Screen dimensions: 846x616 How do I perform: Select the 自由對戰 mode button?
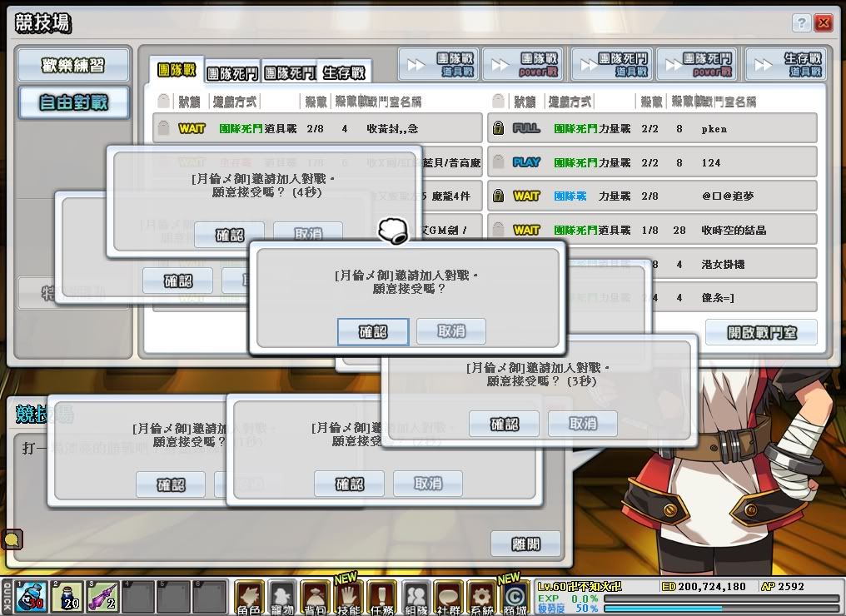73,103
